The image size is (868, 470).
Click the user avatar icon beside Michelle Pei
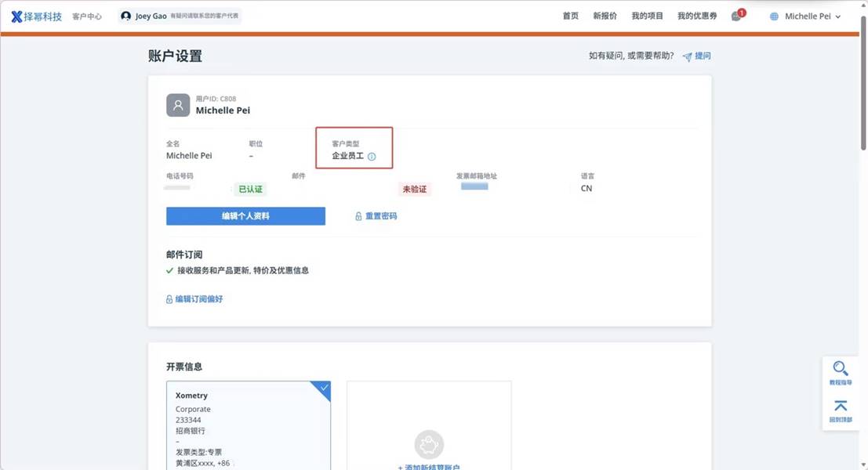pyautogui.click(x=178, y=105)
